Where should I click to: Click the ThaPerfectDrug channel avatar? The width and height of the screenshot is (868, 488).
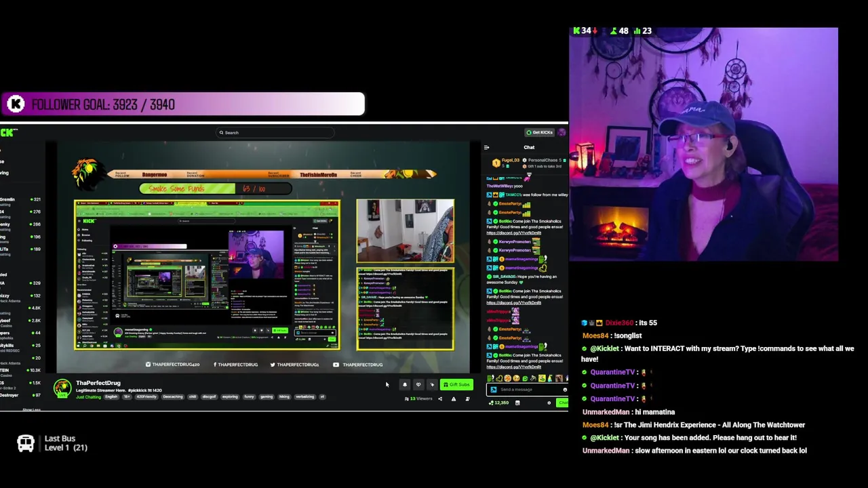(62, 388)
